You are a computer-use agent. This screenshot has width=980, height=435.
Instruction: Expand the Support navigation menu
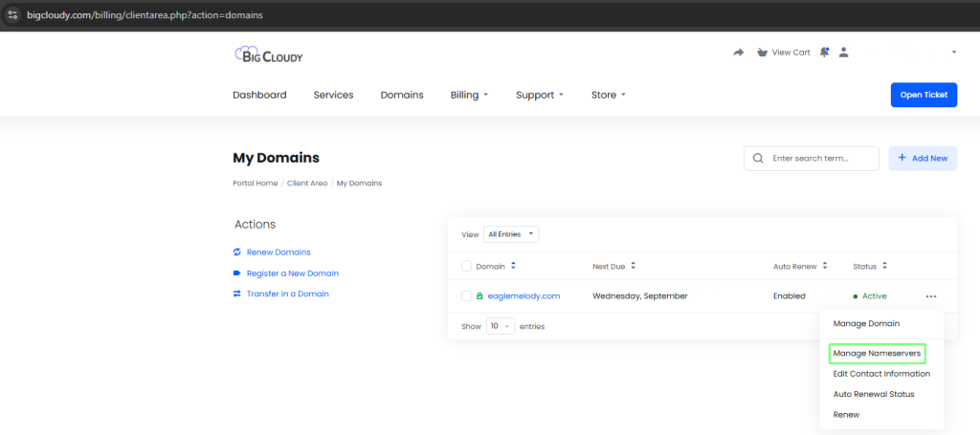pyautogui.click(x=539, y=95)
